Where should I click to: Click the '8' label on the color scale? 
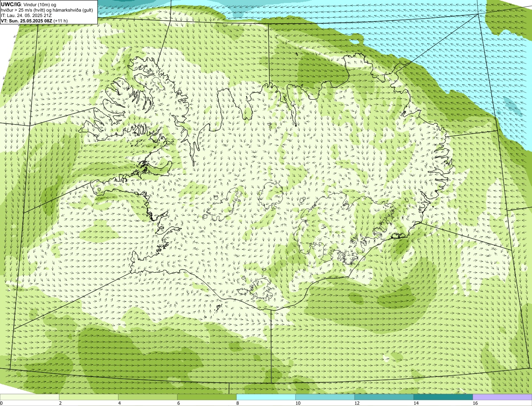click(237, 403)
